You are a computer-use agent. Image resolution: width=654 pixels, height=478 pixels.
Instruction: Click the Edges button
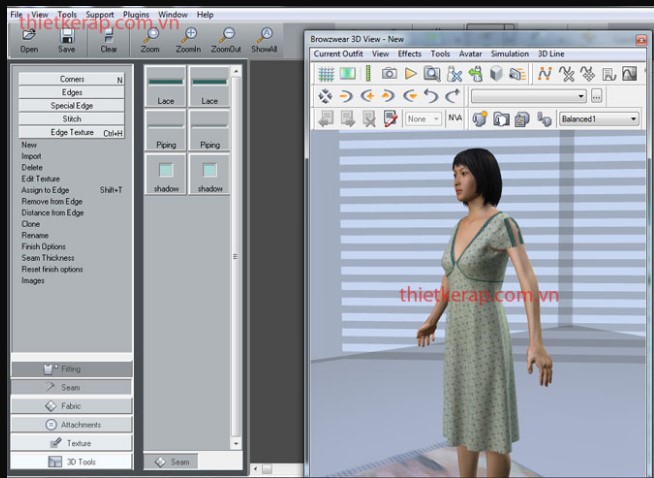[x=71, y=93]
